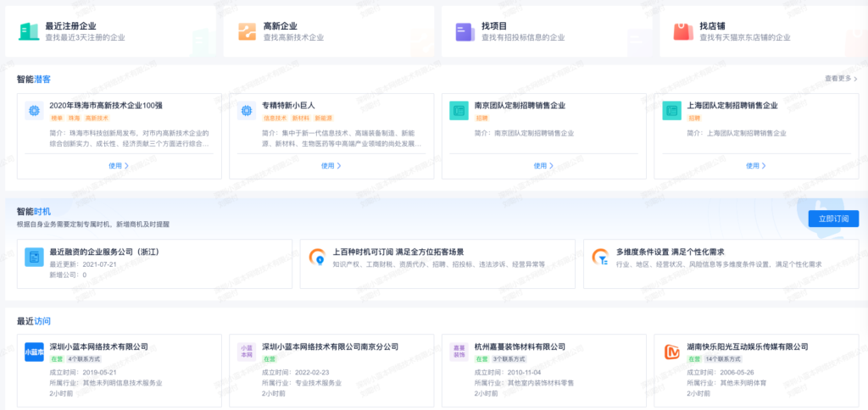This screenshot has height=410, width=868.
Task: Click 使用 under 南京团队定制招聘销售企业
Action: [543, 166]
